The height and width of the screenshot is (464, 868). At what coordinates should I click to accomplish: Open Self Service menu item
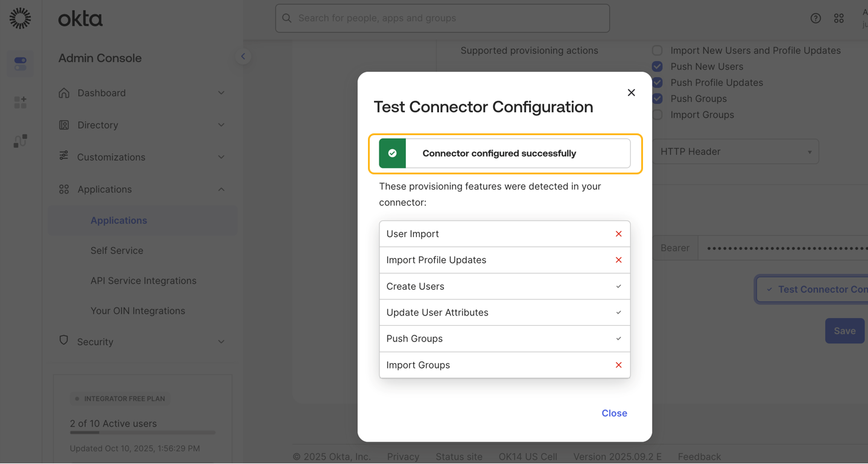[x=117, y=250]
